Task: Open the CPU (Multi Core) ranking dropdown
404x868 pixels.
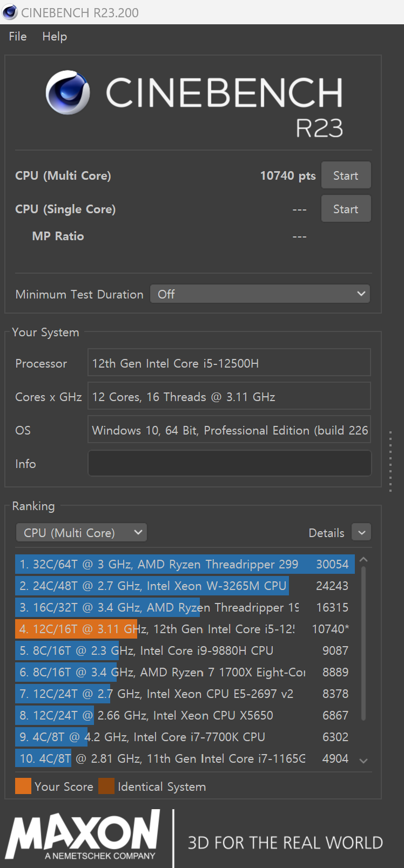Action: [82, 533]
